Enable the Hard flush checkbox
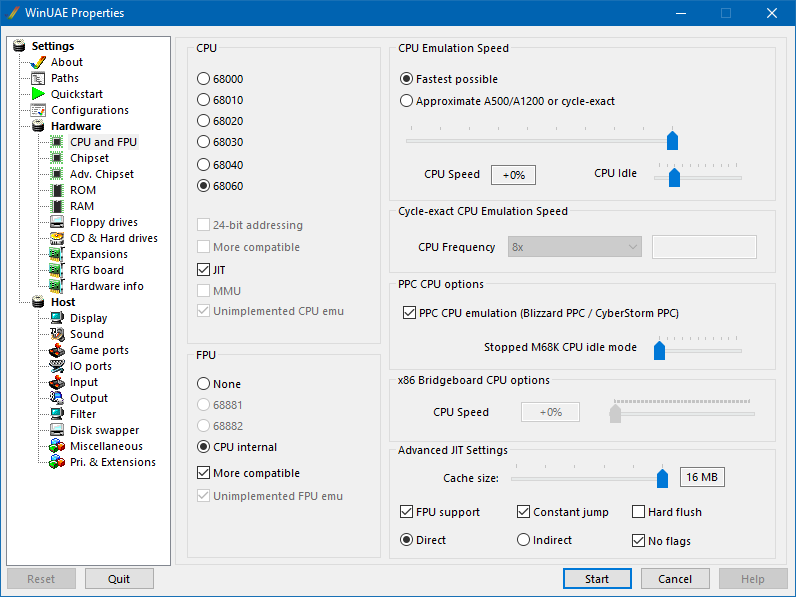The image size is (796, 597). point(639,512)
